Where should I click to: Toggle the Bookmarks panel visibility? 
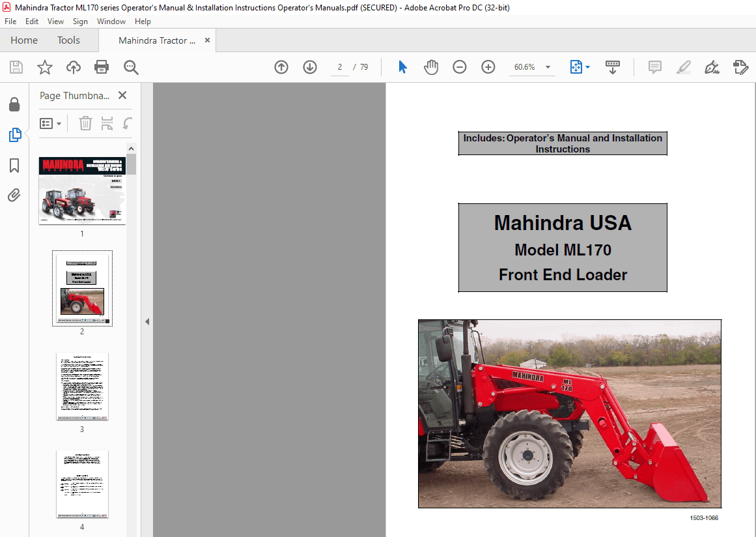coord(14,166)
